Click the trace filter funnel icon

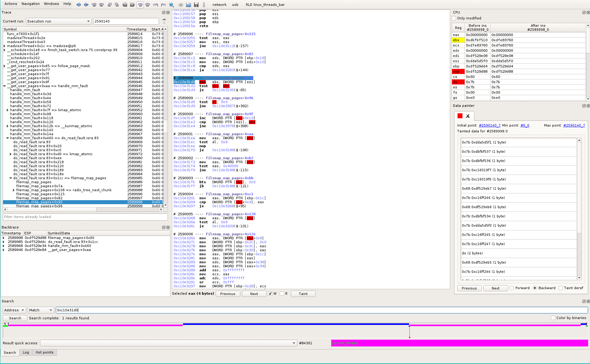coord(164,21)
